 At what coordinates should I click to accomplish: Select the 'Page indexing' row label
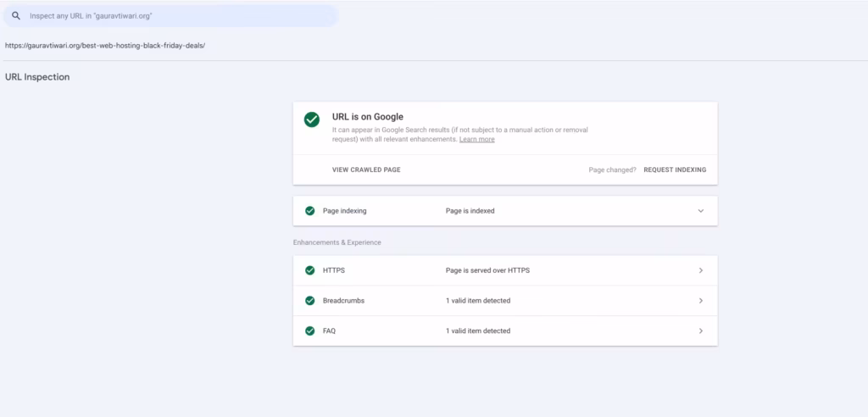(x=344, y=211)
